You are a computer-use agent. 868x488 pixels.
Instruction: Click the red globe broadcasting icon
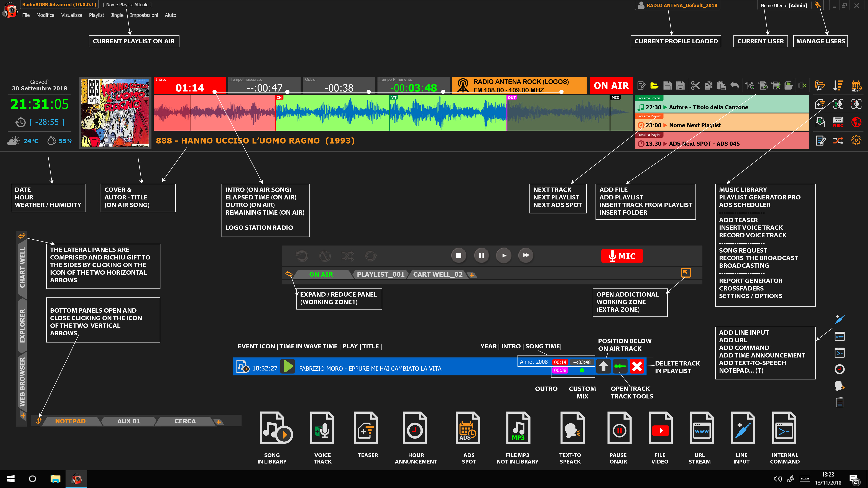coord(856,122)
